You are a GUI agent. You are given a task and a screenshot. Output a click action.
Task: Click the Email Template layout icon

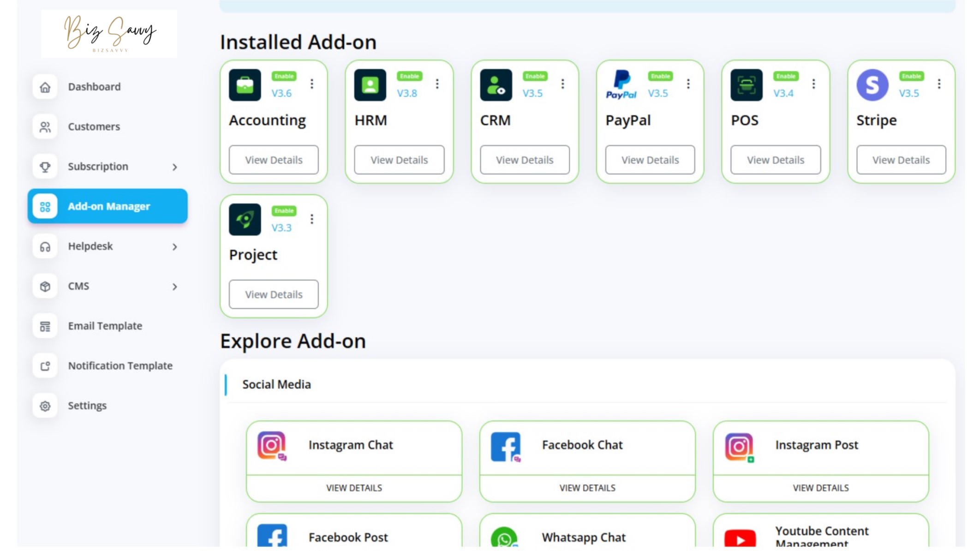click(x=45, y=326)
